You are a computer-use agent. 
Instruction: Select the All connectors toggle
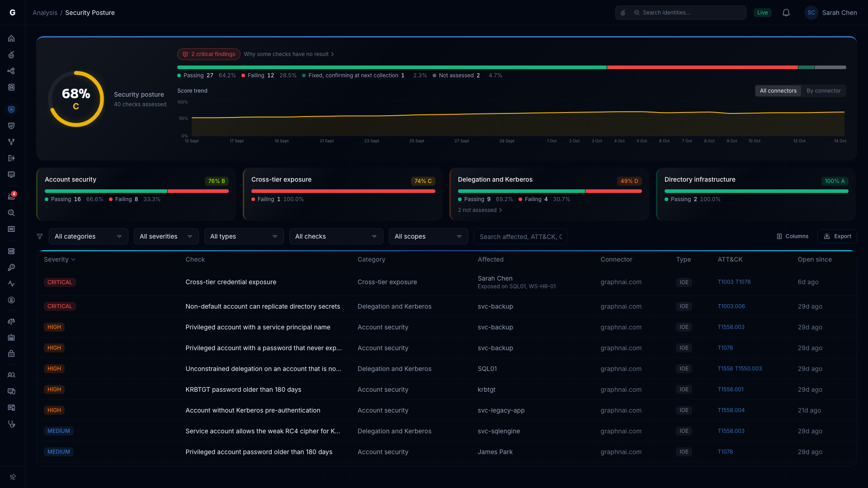[x=778, y=91]
